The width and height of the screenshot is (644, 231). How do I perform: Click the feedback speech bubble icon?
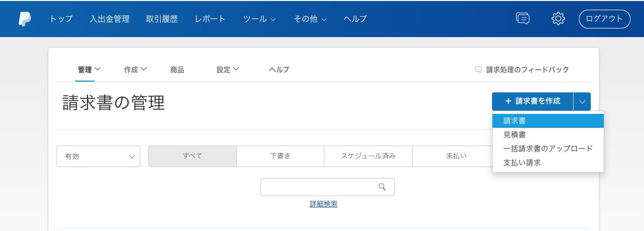click(479, 69)
